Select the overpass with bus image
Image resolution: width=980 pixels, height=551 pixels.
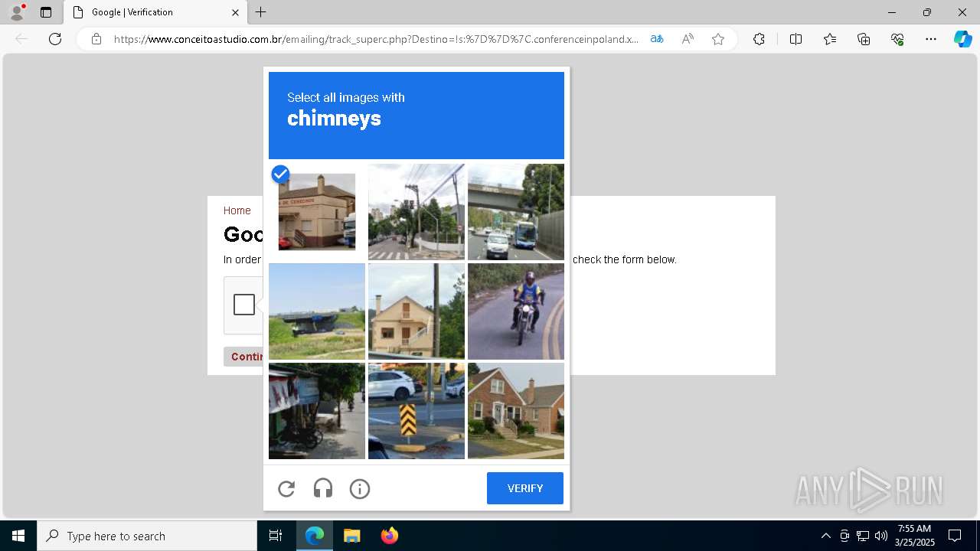tap(516, 212)
